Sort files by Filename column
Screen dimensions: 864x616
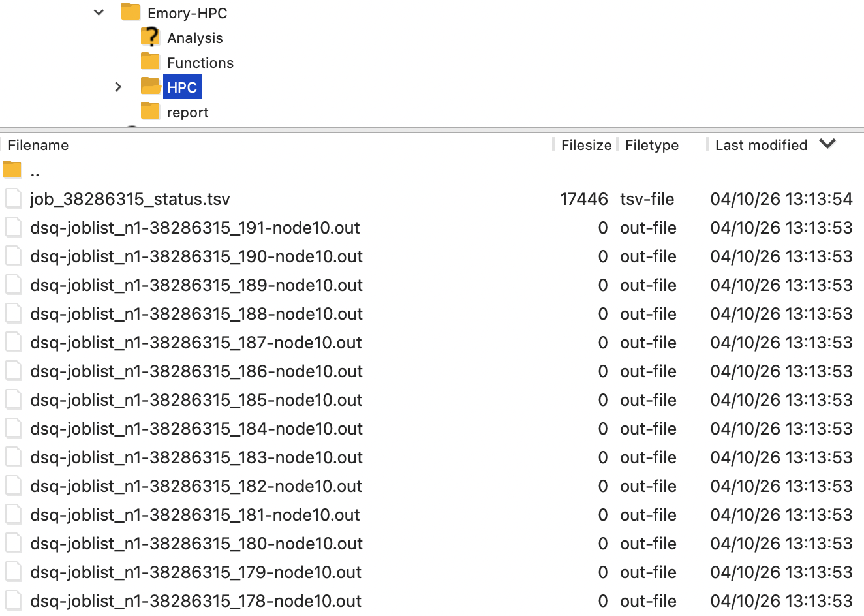click(x=38, y=145)
